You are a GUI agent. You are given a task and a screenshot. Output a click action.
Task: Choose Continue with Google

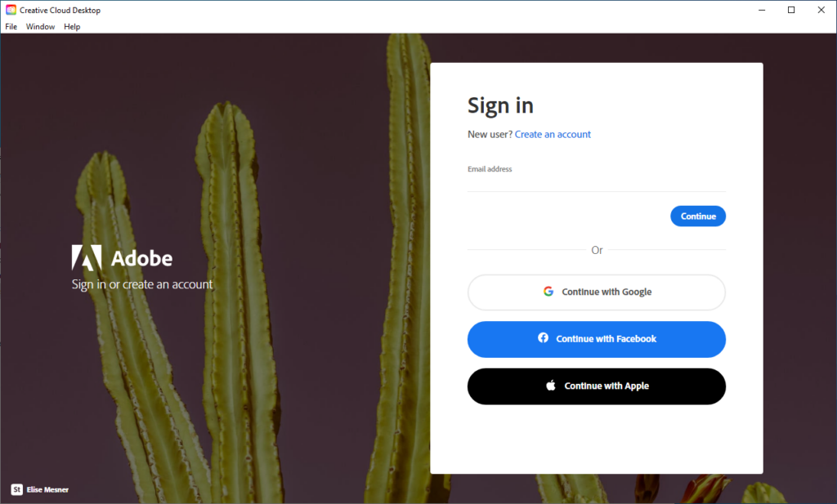coord(596,292)
